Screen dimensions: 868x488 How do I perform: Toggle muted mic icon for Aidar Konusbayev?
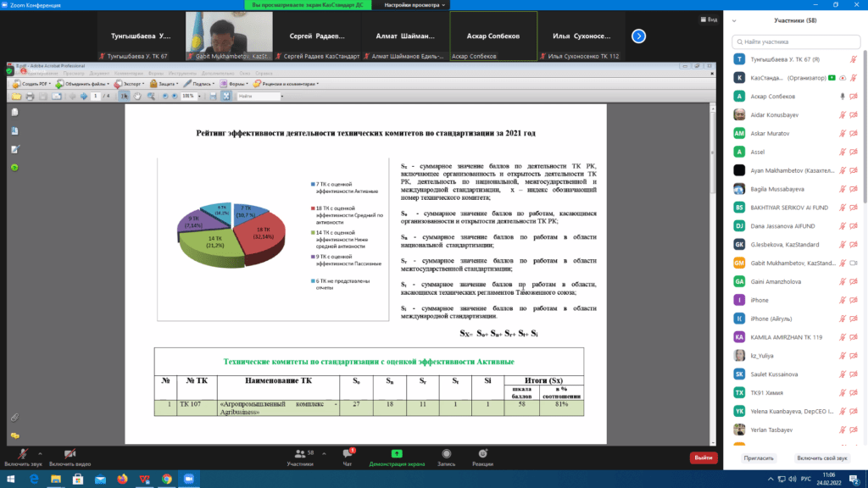click(x=843, y=115)
